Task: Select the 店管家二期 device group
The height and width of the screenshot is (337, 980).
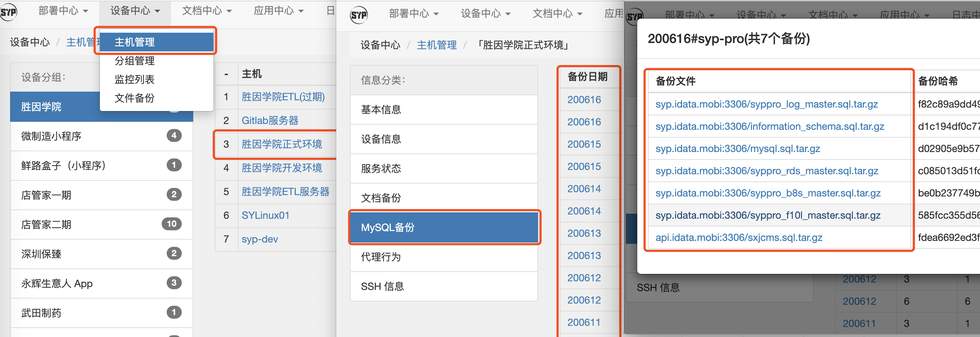Action: pyautogui.click(x=102, y=225)
